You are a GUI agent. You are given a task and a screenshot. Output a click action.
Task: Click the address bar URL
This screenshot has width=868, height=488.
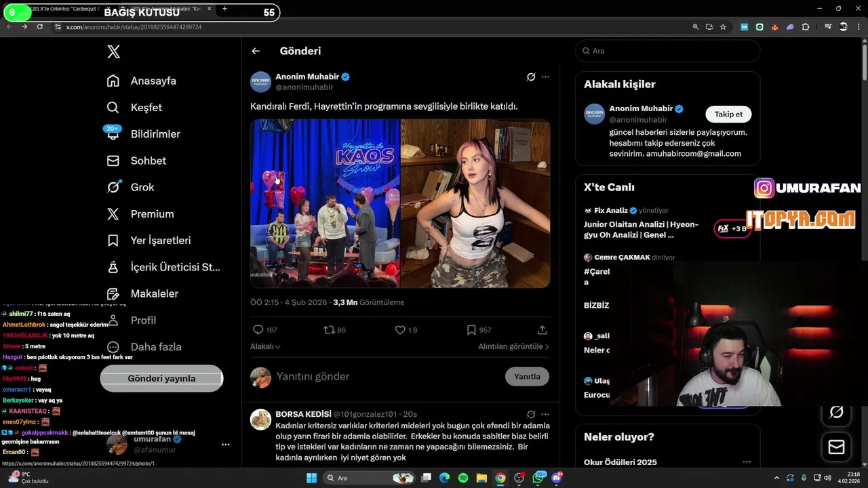[x=134, y=27]
